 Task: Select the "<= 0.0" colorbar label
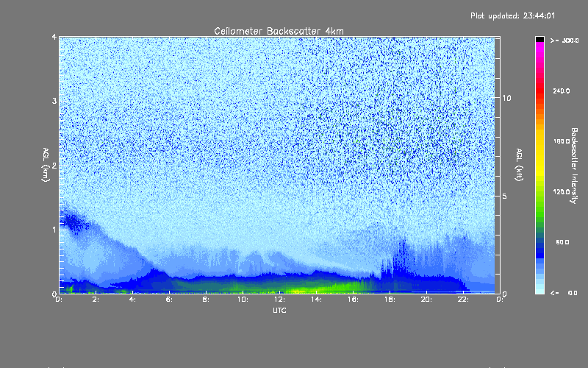coord(564,293)
